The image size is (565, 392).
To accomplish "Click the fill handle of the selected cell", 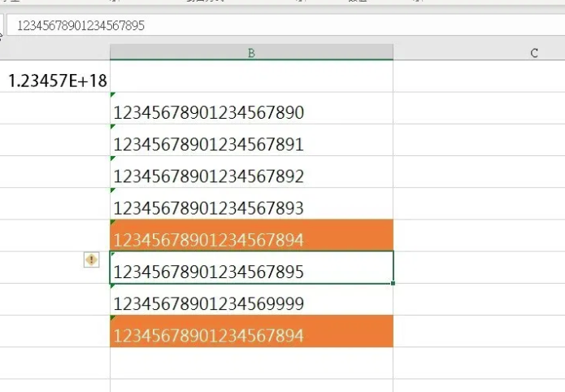I will [393, 284].
